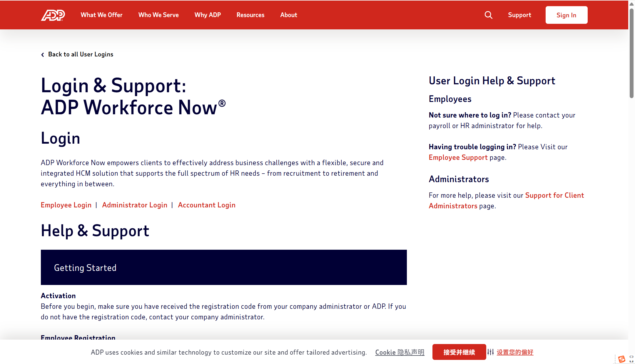Expand the Why ADP menu
The image size is (635, 364).
pos(208,15)
